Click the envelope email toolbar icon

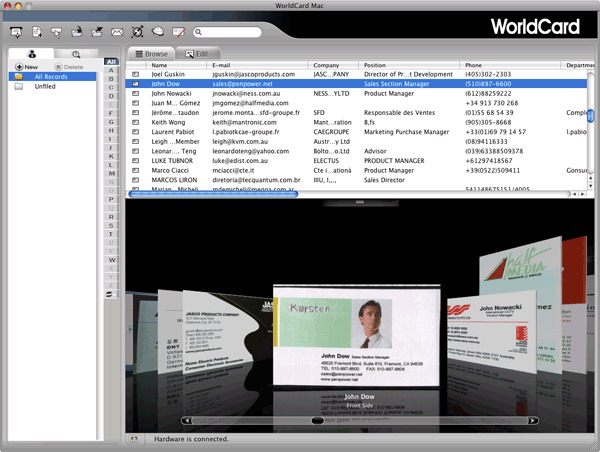point(117,32)
